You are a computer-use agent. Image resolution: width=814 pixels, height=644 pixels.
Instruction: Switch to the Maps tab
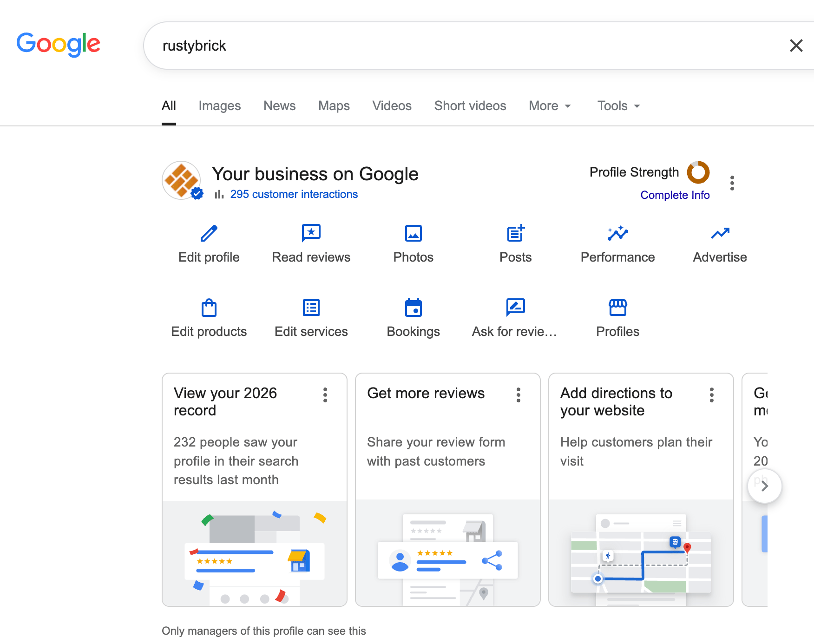334,106
